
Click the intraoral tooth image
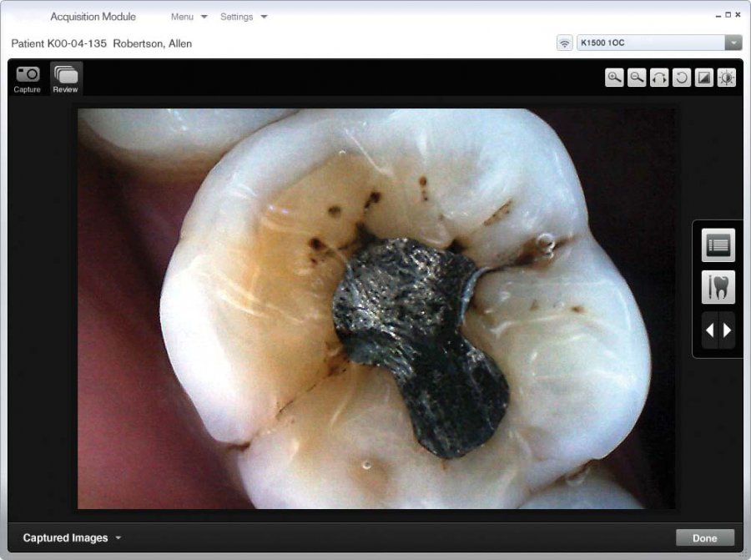(x=376, y=309)
